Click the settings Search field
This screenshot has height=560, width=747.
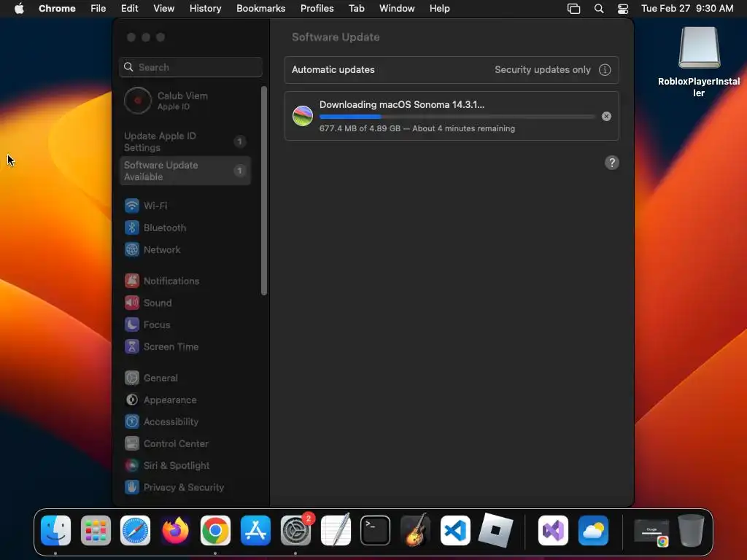[x=190, y=67]
